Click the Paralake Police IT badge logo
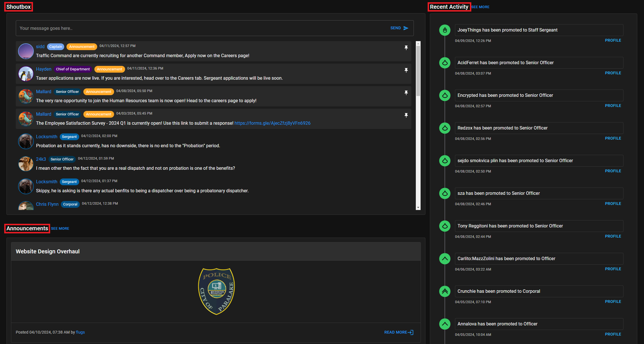644x344 pixels. point(216,291)
